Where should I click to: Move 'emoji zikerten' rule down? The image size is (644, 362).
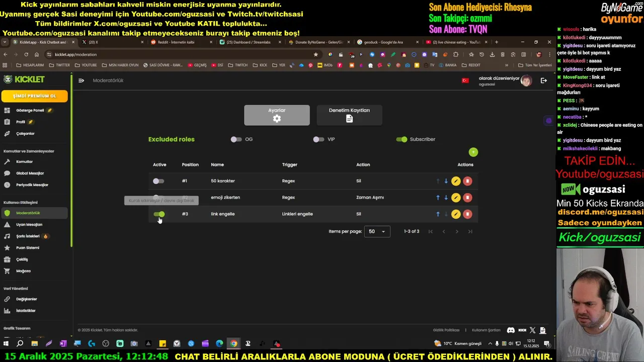446,198
